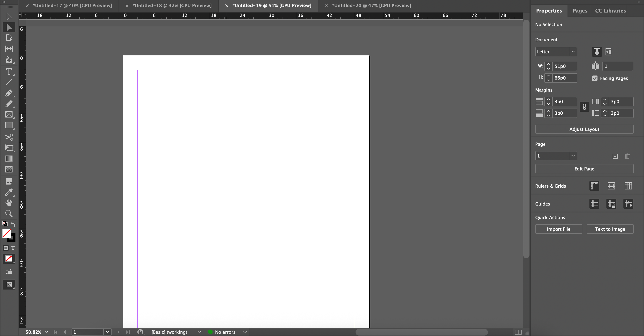Viewport: 644px width, 336px height.
Task: Open the zoom percentage dropdown
Action: [x=46, y=332]
